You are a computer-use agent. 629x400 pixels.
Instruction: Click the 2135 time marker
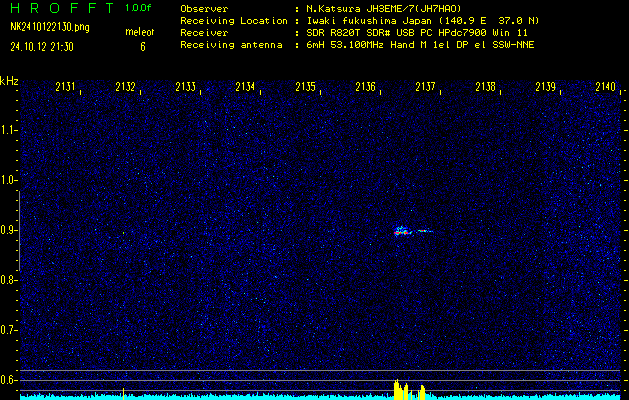coord(306,87)
